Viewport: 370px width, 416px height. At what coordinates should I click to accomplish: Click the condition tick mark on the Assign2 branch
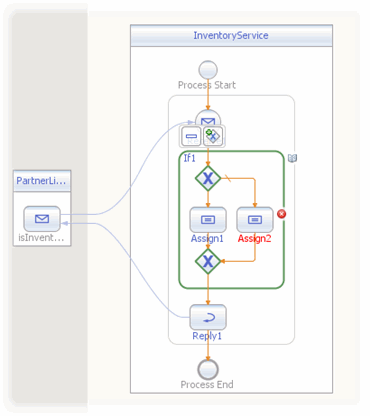(x=228, y=178)
